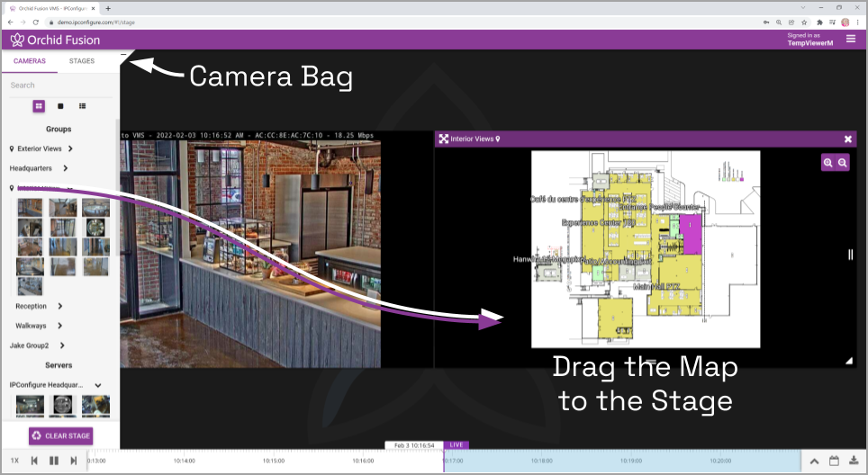Click the fullscreen expand icon on Interior Views
The height and width of the screenshot is (475, 868).
pos(443,139)
